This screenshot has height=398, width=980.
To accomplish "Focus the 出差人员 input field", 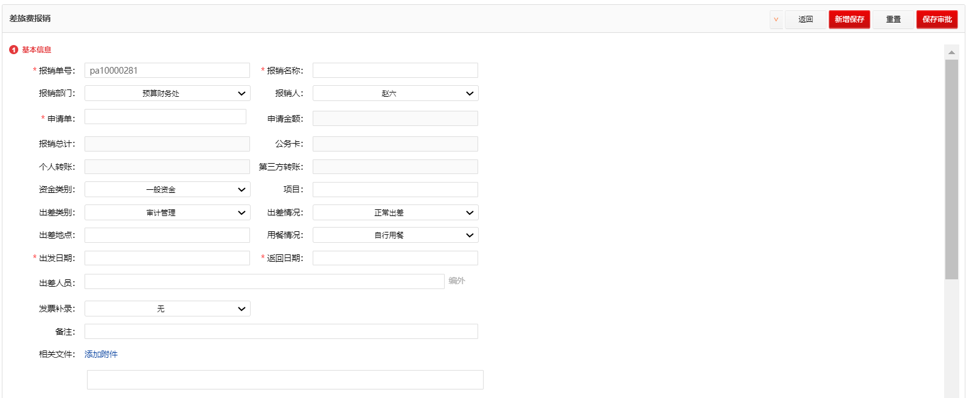I will point(265,281).
